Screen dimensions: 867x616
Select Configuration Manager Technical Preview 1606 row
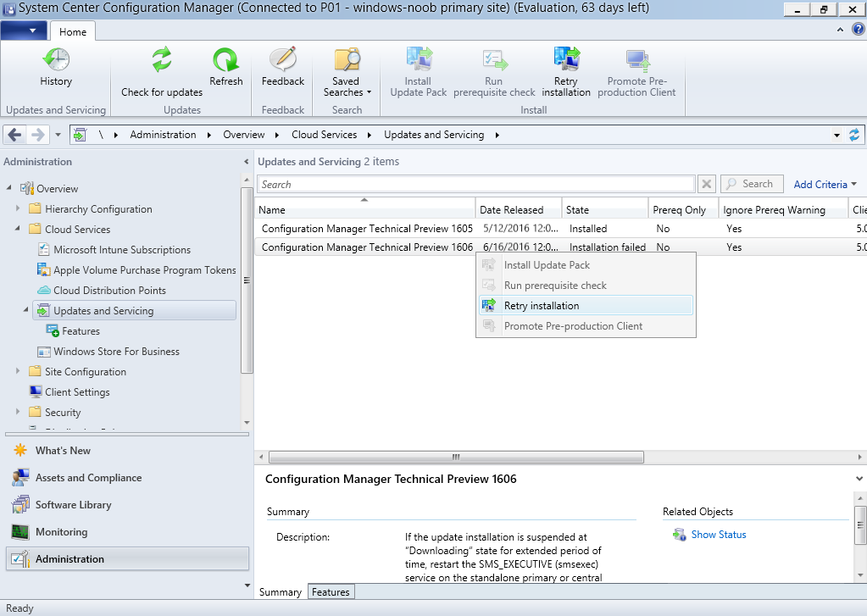[x=560, y=247]
